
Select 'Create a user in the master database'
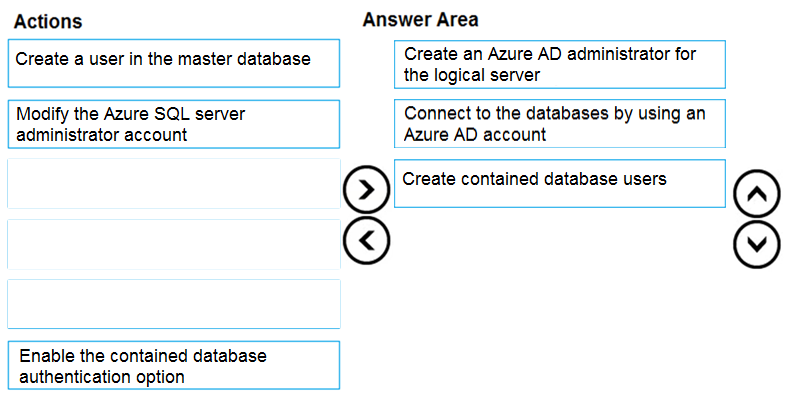click(x=174, y=63)
